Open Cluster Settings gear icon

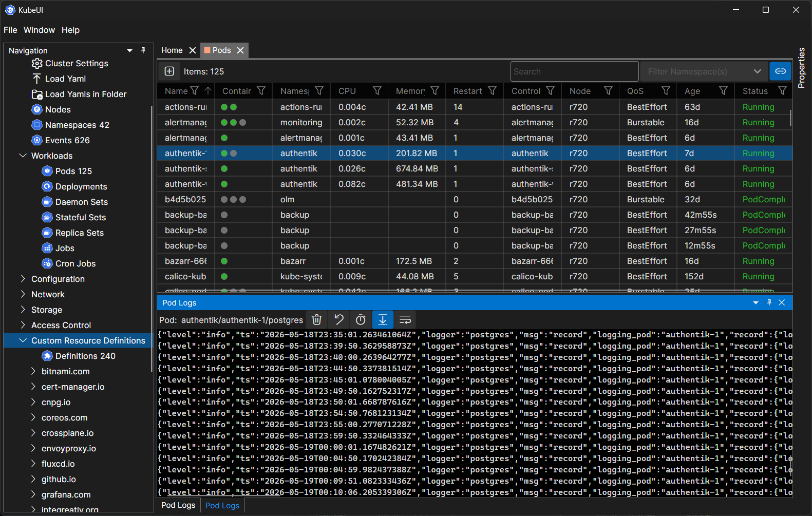(x=37, y=63)
